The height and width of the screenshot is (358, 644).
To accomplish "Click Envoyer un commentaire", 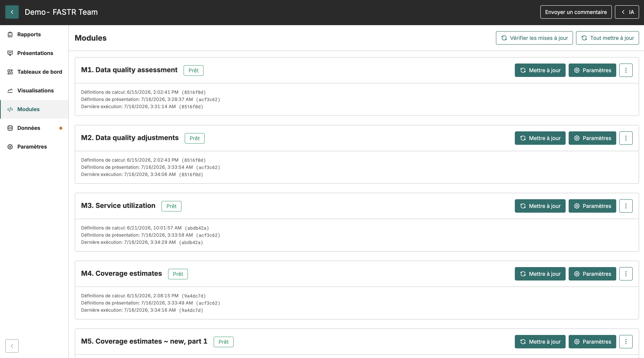I will pyautogui.click(x=576, y=12).
